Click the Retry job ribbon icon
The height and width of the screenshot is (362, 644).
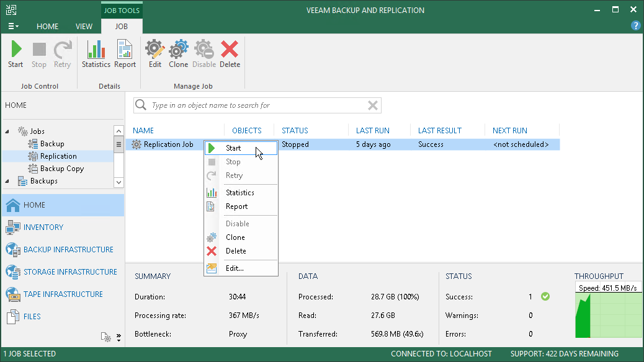63,54
